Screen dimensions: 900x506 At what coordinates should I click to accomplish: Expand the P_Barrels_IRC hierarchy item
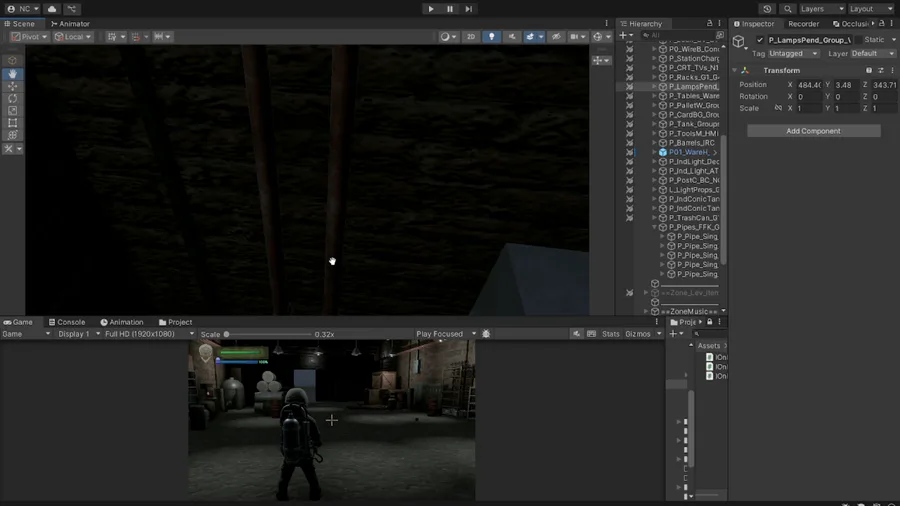click(x=654, y=143)
